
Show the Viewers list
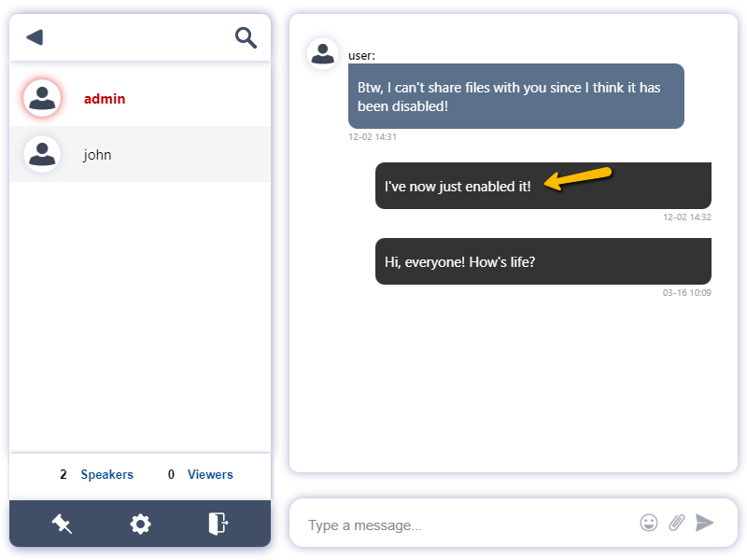tap(210, 474)
